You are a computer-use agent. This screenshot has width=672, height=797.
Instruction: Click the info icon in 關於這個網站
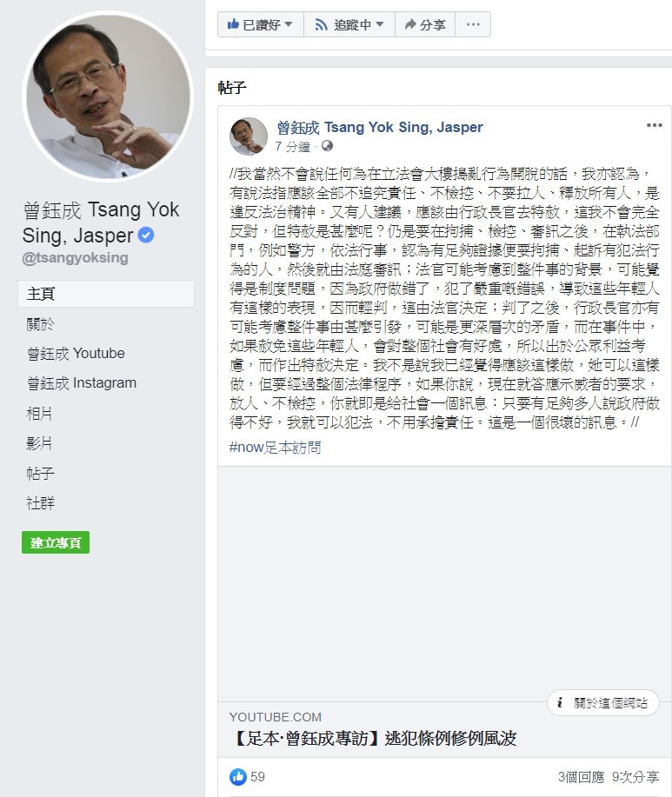(560, 702)
